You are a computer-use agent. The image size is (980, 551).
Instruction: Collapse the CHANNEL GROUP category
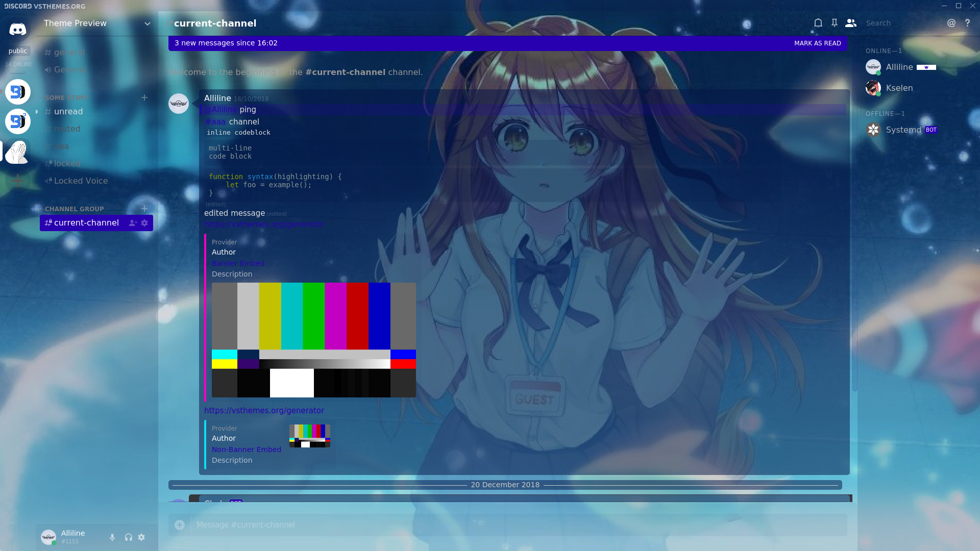(x=74, y=209)
